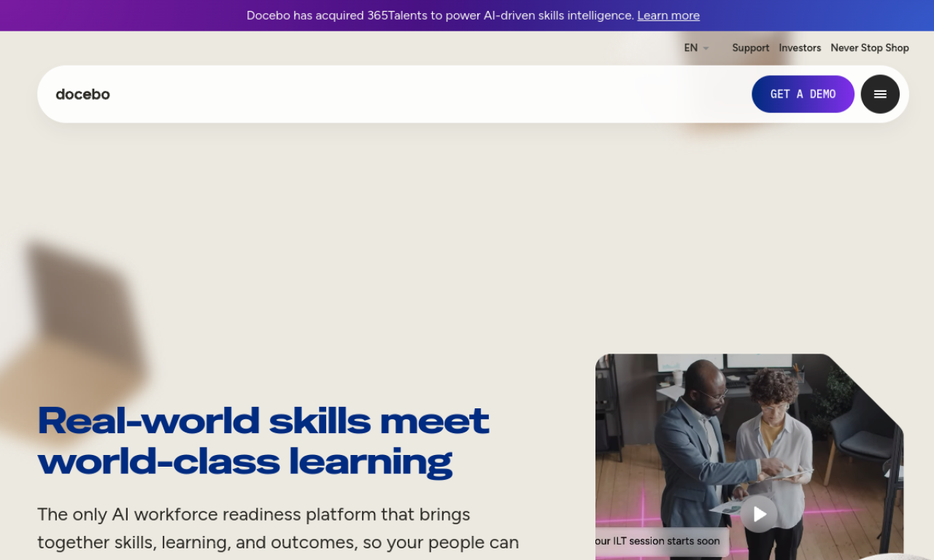Play the hero video

click(759, 514)
